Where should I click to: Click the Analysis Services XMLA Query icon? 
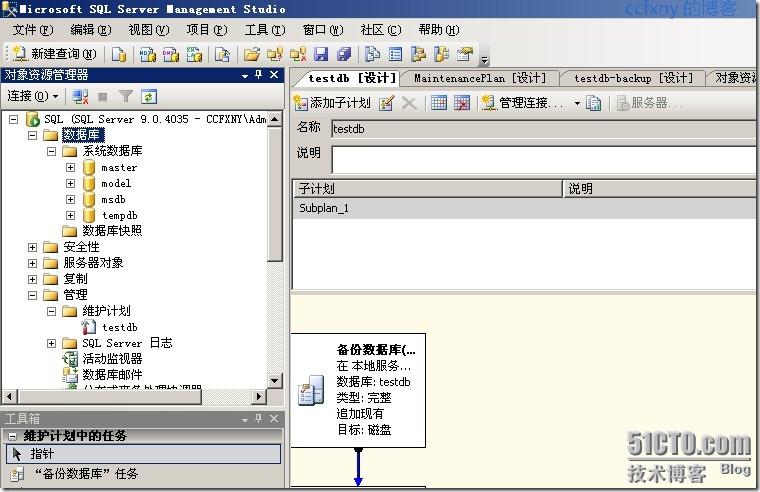point(194,54)
